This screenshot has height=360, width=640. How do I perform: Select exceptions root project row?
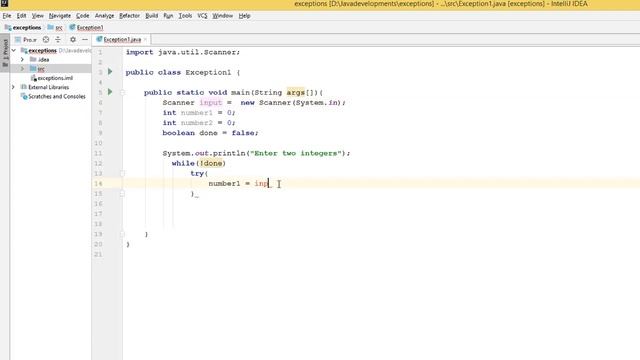pyautogui.click(x=51, y=51)
